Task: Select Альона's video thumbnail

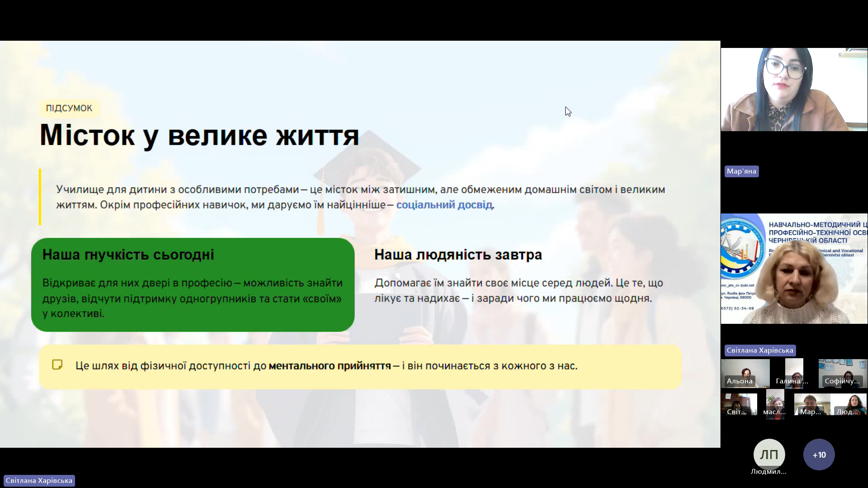Action: pyautogui.click(x=745, y=373)
